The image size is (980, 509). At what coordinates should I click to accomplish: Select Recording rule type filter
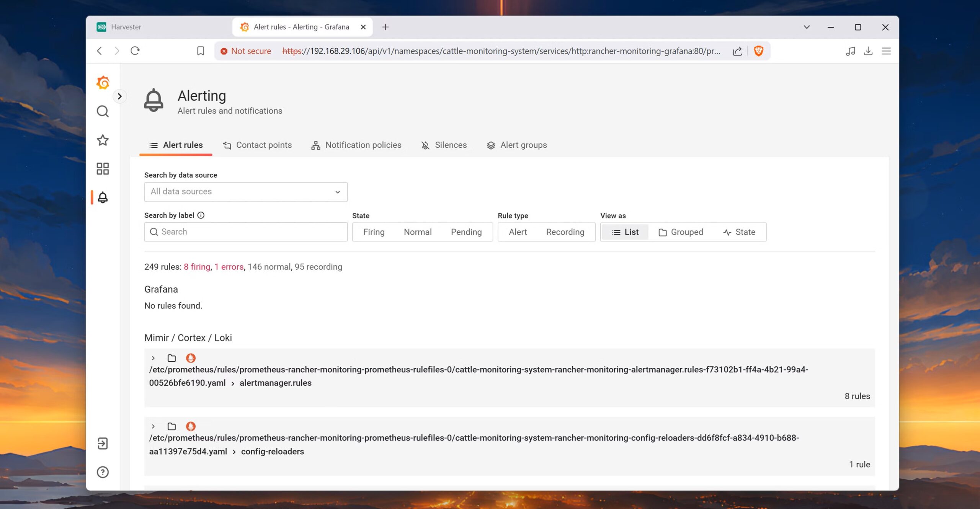[565, 232]
